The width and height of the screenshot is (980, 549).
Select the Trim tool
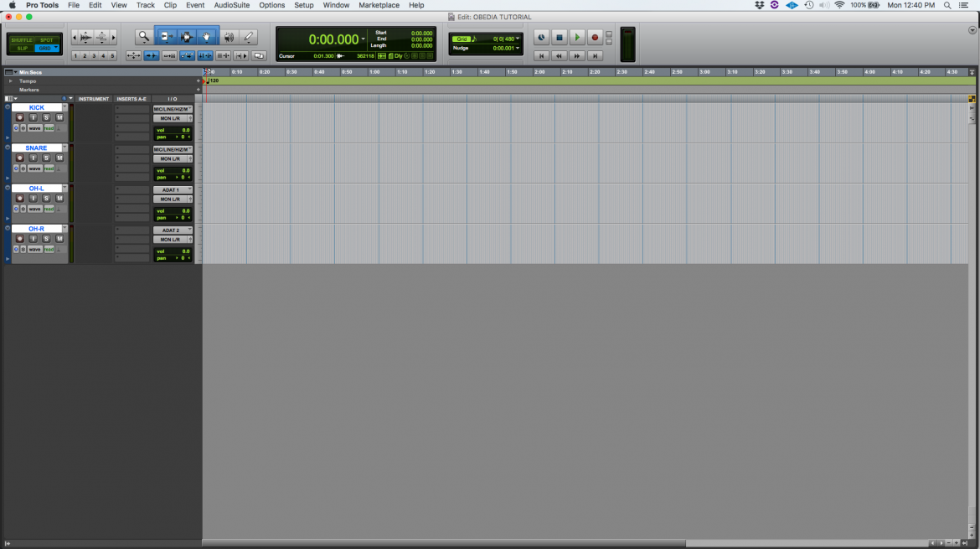164,36
